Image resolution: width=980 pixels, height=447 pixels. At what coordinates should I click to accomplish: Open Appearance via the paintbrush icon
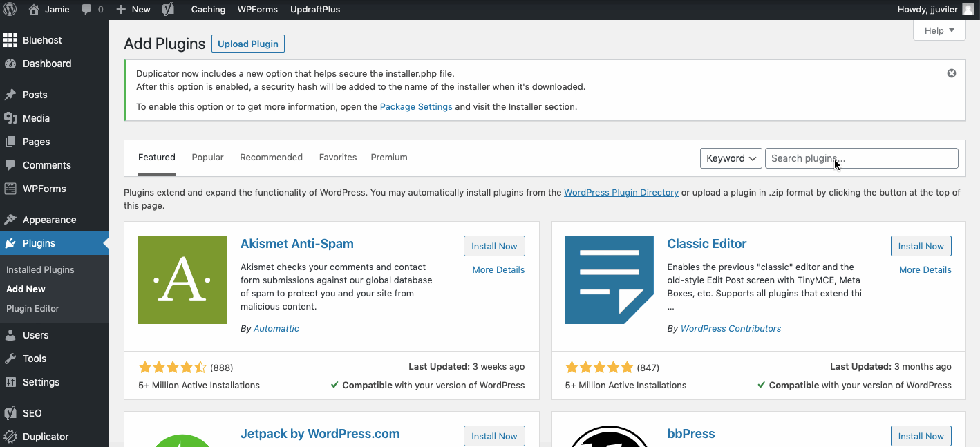click(x=11, y=219)
